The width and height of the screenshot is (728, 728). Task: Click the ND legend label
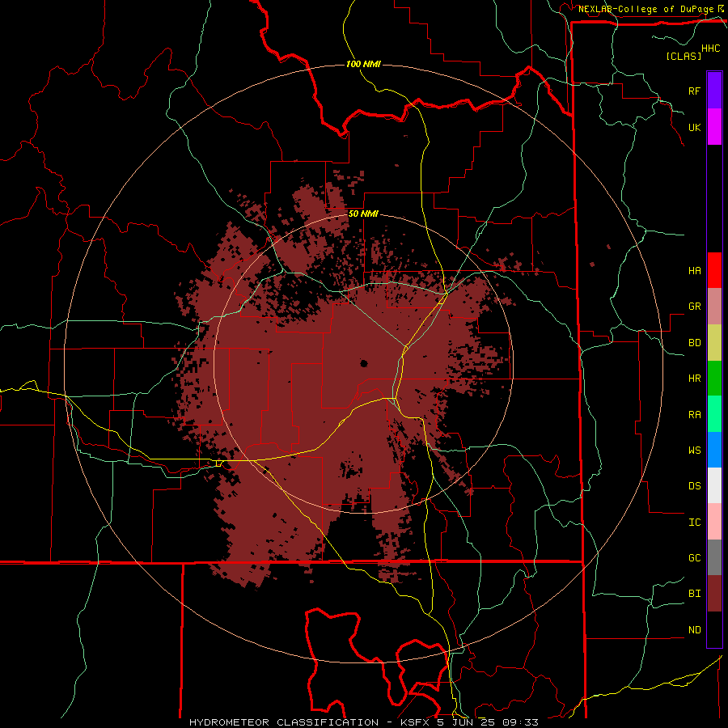pos(695,630)
